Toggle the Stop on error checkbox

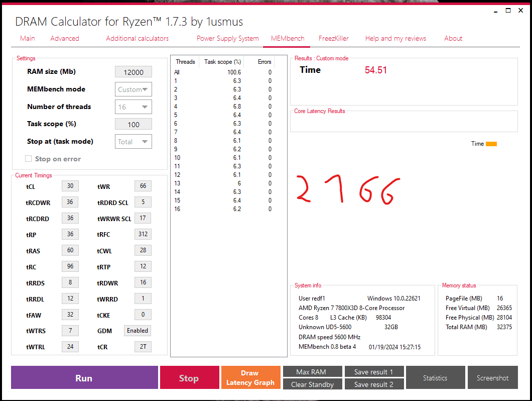29,159
